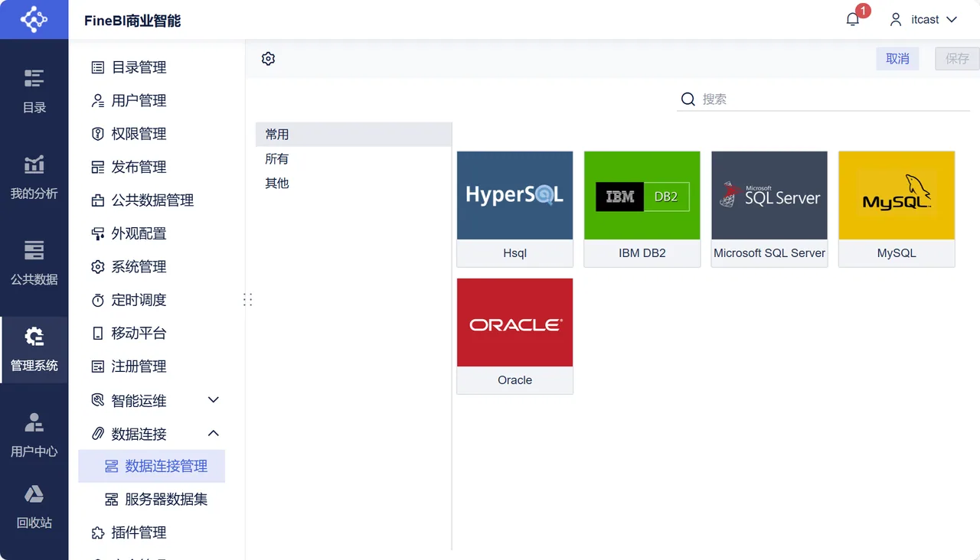Open the notification bell icon
The height and width of the screenshot is (560, 980).
(853, 20)
